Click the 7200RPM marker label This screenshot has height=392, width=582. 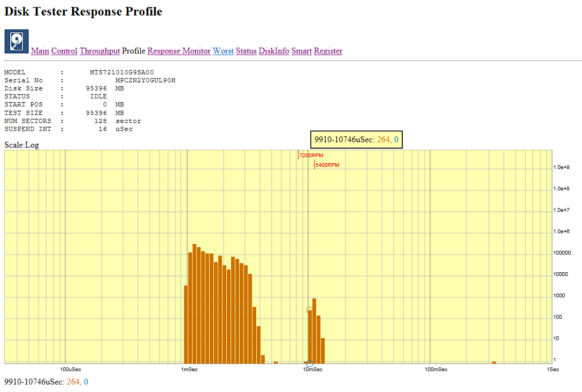pyautogui.click(x=311, y=156)
